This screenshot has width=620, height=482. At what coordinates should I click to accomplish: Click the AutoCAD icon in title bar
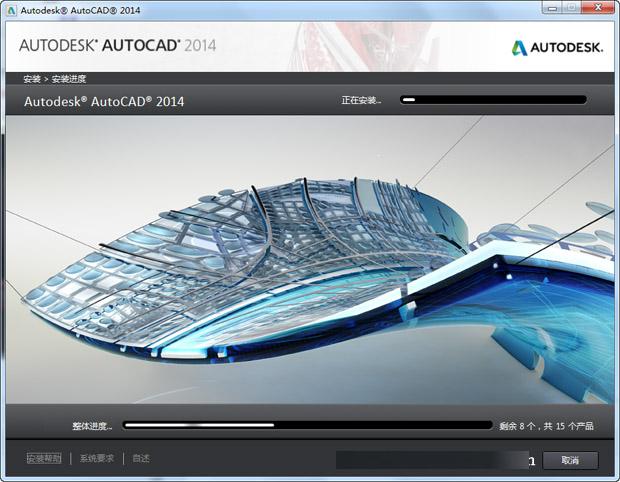point(11,10)
